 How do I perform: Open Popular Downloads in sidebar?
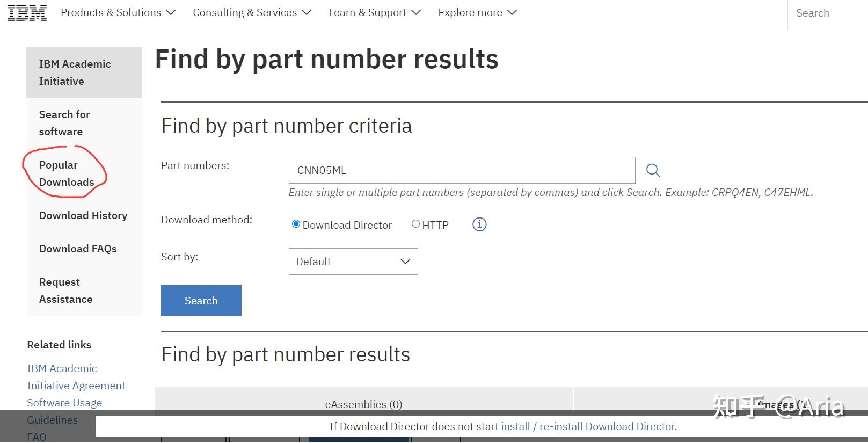point(66,173)
